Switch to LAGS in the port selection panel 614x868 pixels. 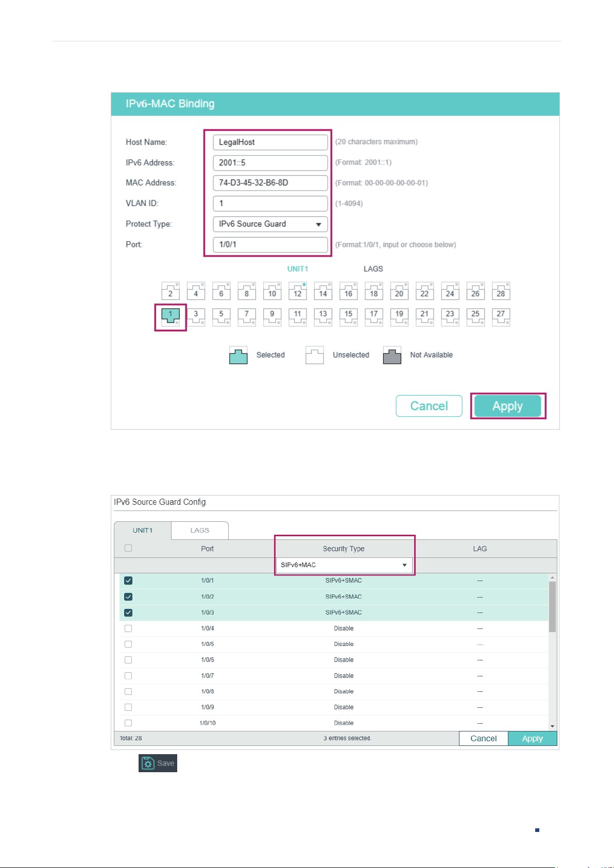(x=373, y=269)
